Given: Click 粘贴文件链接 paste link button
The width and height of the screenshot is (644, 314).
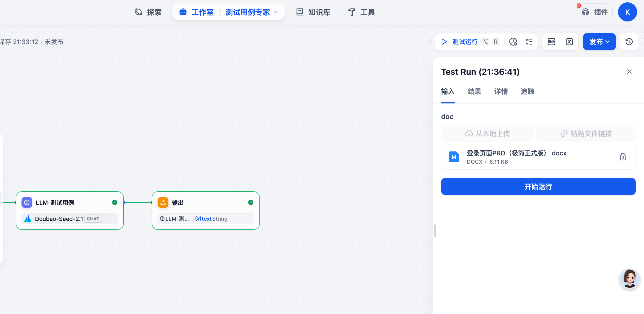Looking at the screenshot, I should coord(586,133).
